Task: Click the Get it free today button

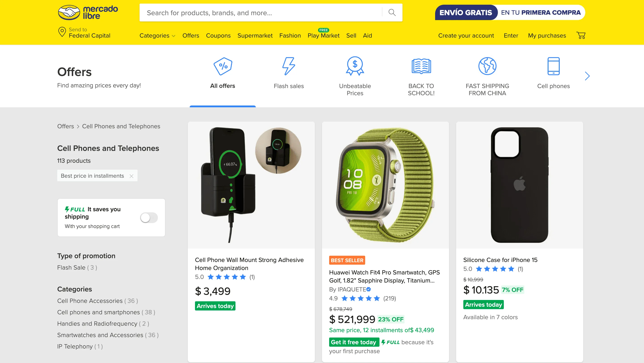Action: [354, 342]
